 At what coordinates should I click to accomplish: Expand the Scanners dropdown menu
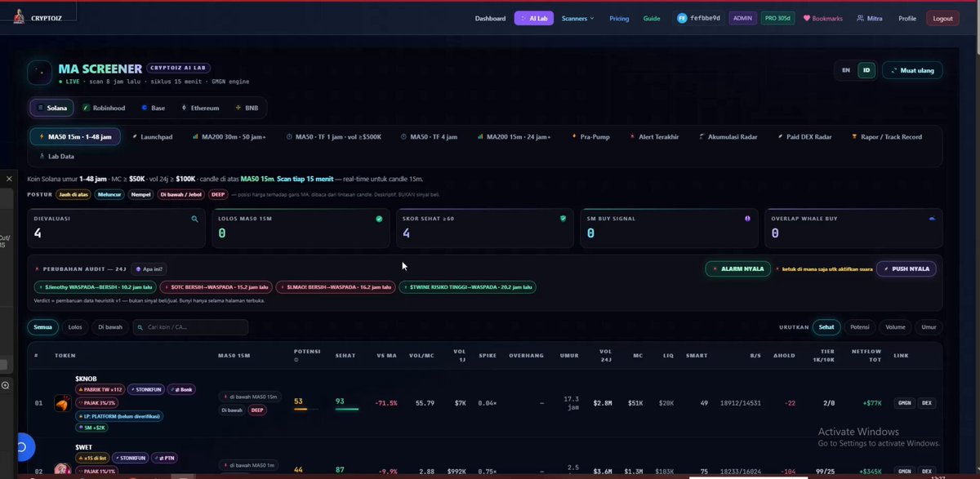point(578,18)
